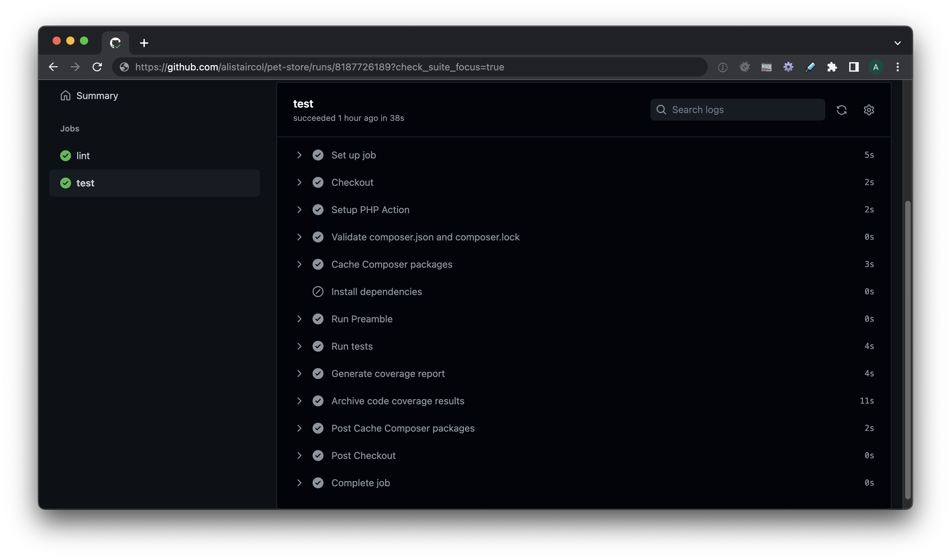The image size is (951, 560).
Task: Click the refresh run icon
Action: [842, 109]
